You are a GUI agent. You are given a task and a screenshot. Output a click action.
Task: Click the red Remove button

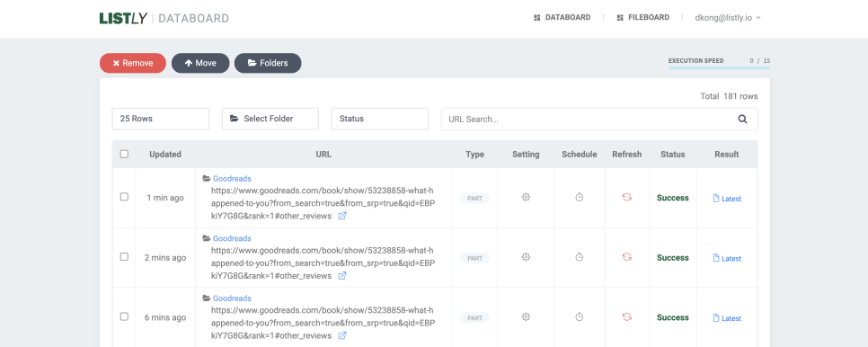point(133,63)
